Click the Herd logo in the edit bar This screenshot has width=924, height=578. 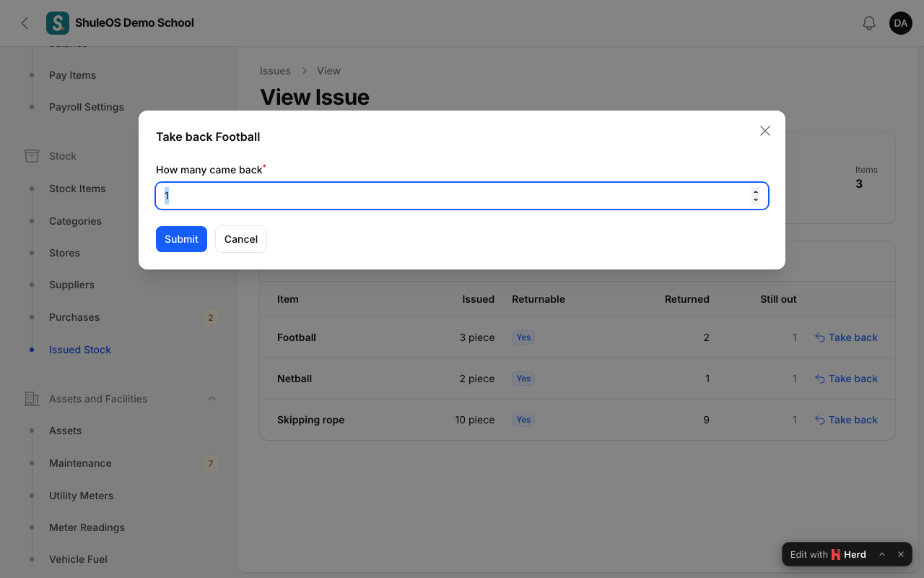click(x=836, y=555)
